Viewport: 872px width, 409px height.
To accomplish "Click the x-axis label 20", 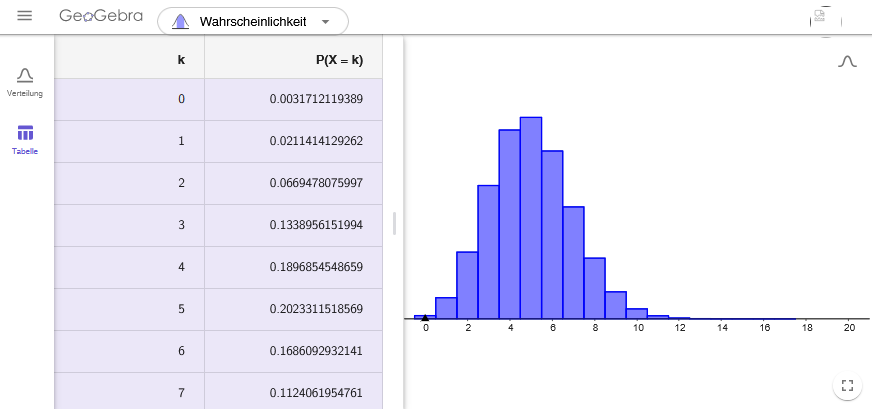I will click(x=849, y=328).
